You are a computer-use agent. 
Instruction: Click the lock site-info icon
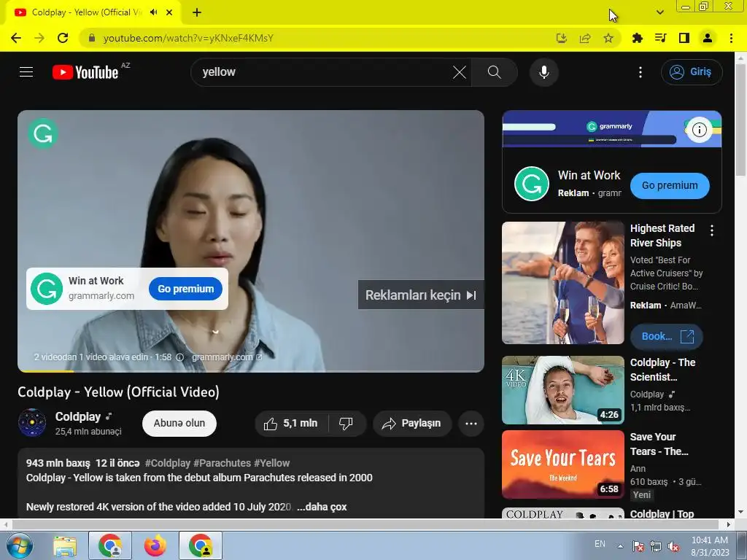pyautogui.click(x=92, y=38)
